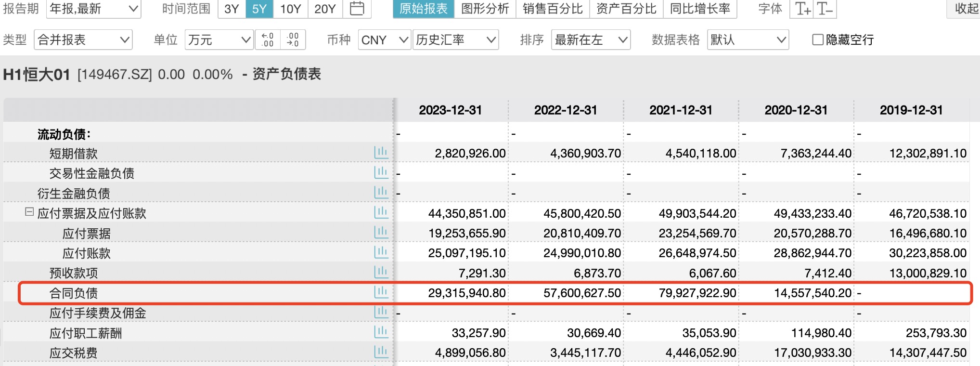Viewport: 980px width, 366px height.
Task: Select the 3Y time range option
Action: pos(232,9)
